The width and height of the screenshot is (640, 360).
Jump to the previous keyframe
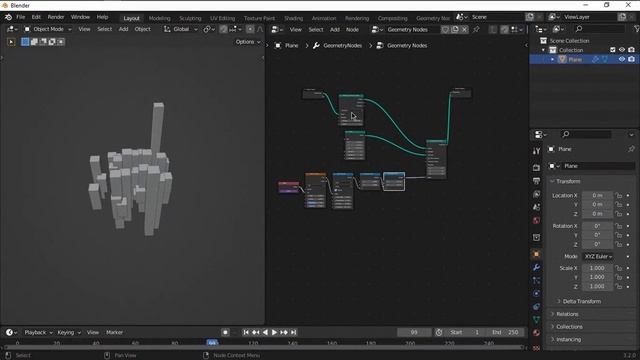click(256, 332)
